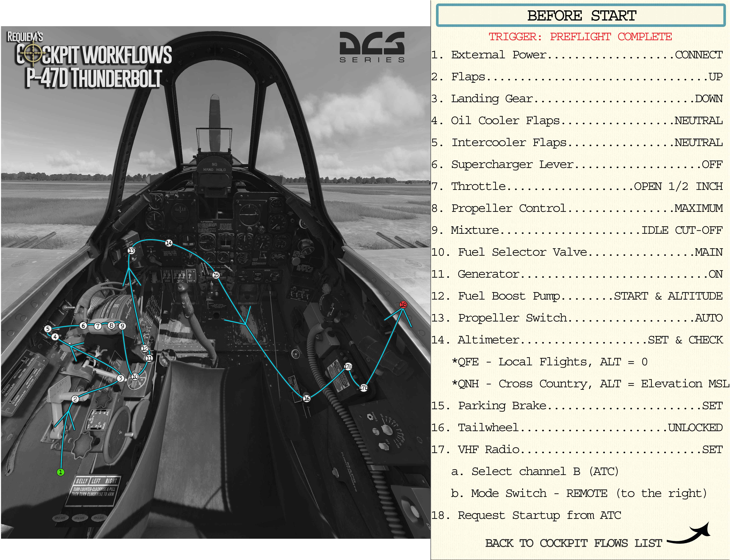Select checklist item External Power CONNECT
The width and height of the screenshot is (730, 560).
577,55
